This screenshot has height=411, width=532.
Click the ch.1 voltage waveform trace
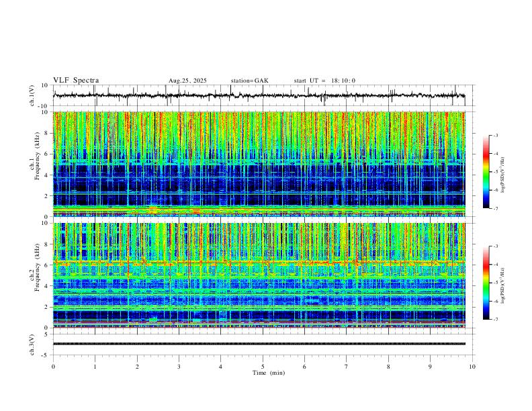(x=259, y=95)
